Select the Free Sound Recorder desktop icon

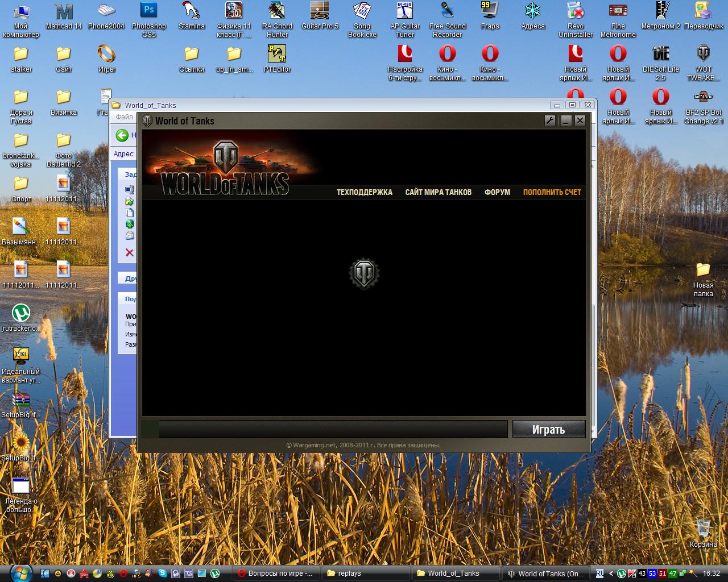point(448,20)
